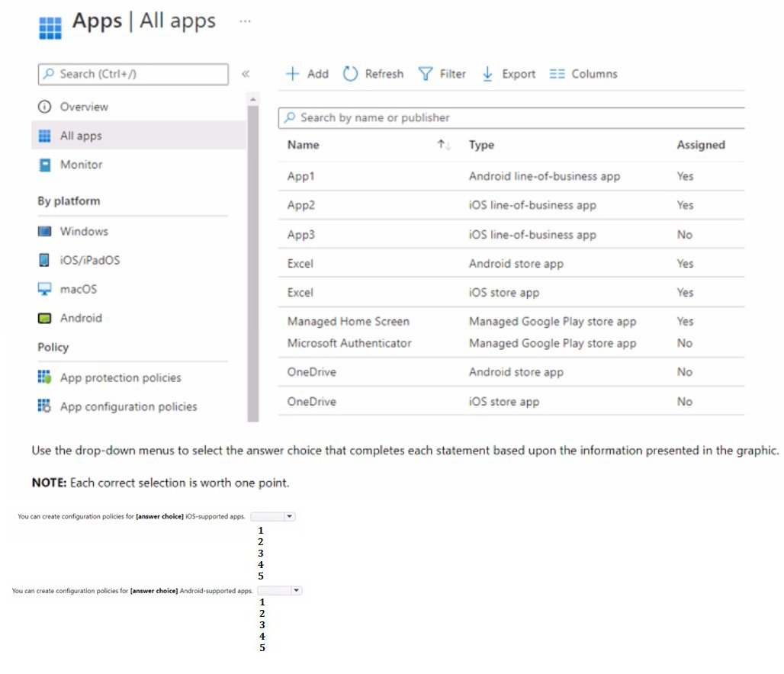Screen dimensions: 784x674
Task: Click scrollbar up arrow in sidebar
Action: click(253, 100)
